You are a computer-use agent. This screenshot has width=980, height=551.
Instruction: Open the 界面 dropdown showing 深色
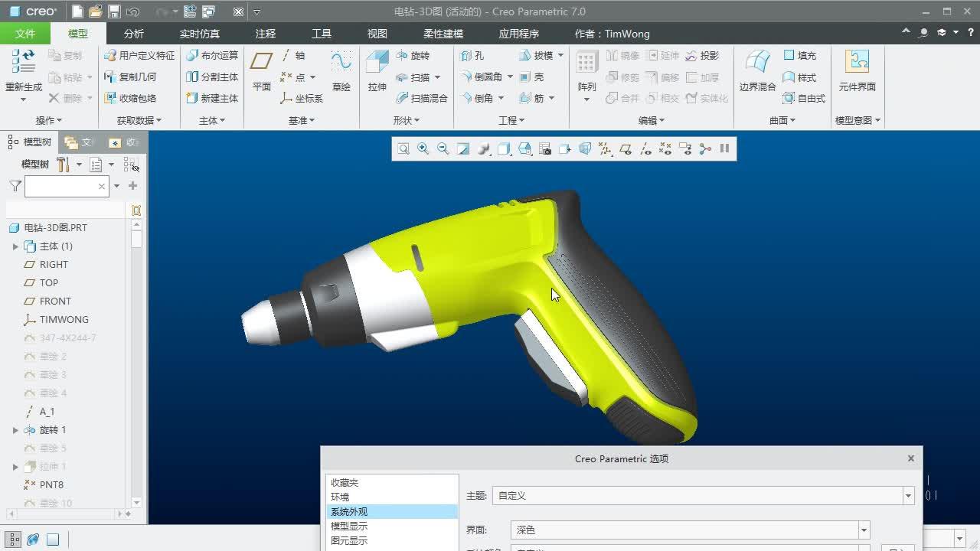tap(864, 530)
